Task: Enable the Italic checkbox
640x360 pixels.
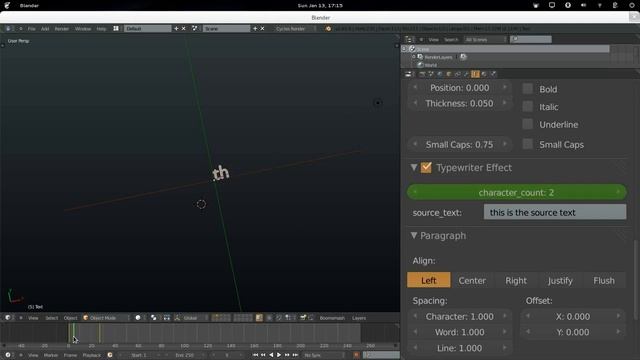Action: point(528,107)
